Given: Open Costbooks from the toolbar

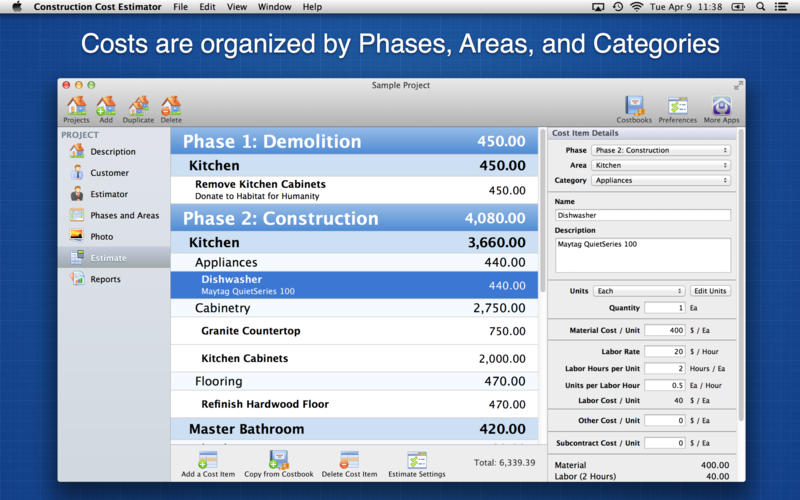Looking at the screenshot, I should click(634, 107).
